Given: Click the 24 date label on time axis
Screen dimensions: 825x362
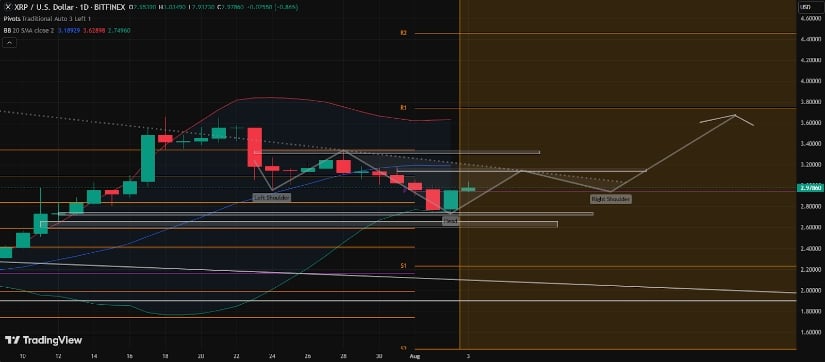Looking at the screenshot, I should (x=271, y=356).
